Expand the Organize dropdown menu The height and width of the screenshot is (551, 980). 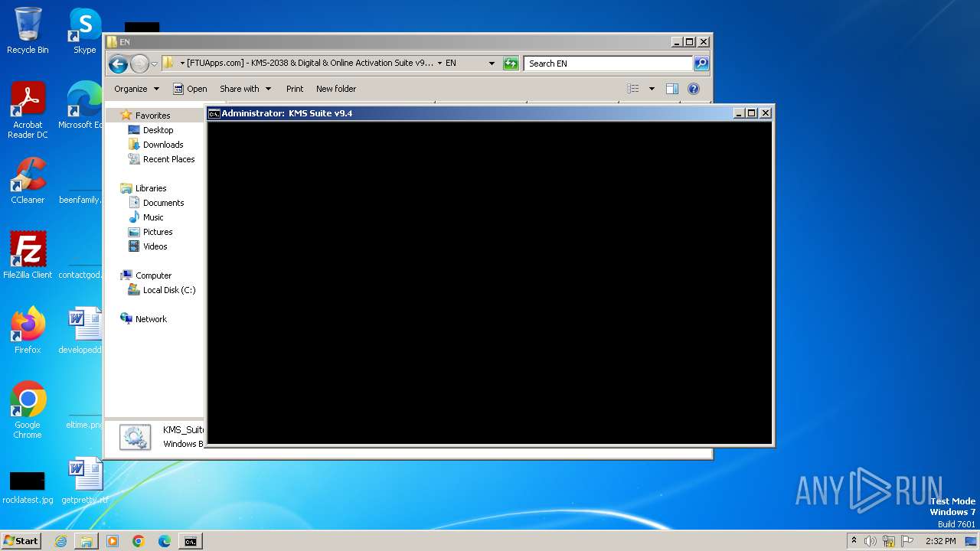tap(137, 89)
